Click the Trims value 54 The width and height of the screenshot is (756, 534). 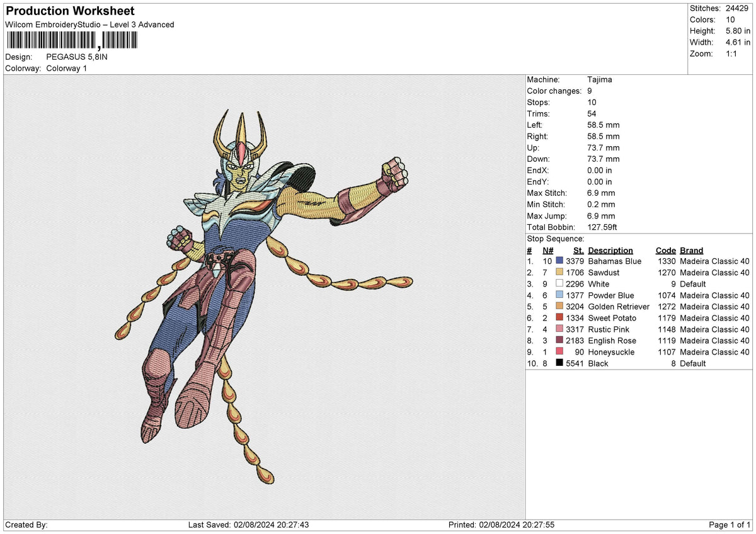[592, 114]
